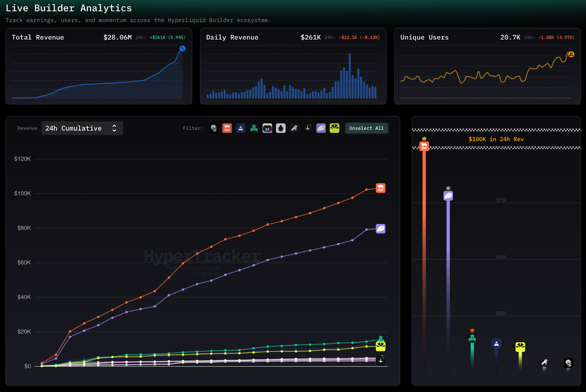The height and width of the screenshot is (392, 586).
Task: Click the purple ghost icon in the filter row
Action: point(321,128)
